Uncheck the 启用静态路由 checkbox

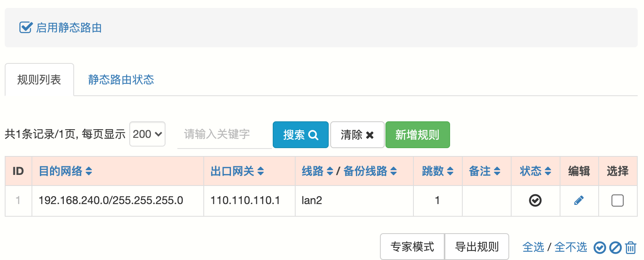coord(26,28)
